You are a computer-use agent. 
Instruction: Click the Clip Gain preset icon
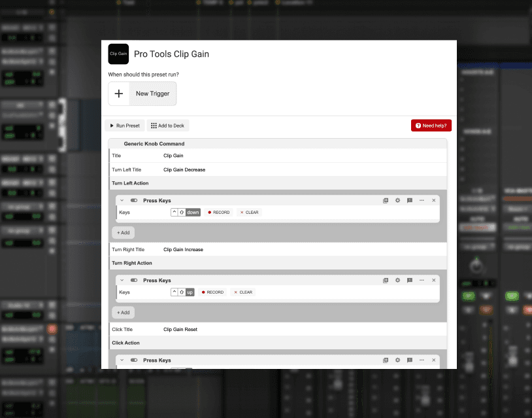click(x=118, y=54)
